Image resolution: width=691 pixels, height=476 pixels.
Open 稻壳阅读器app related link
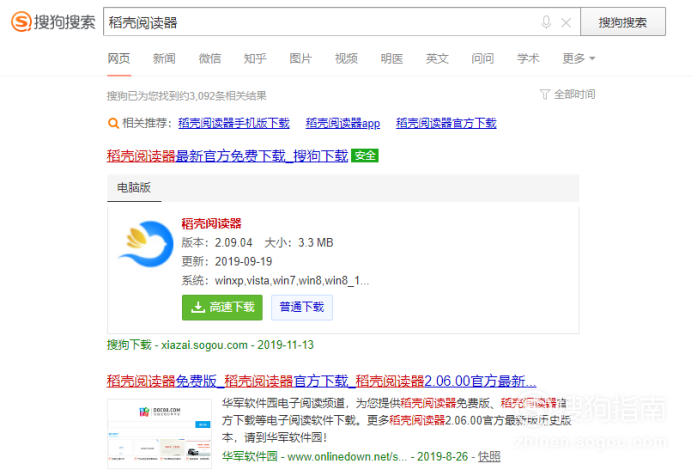pyautogui.click(x=343, y=123)
